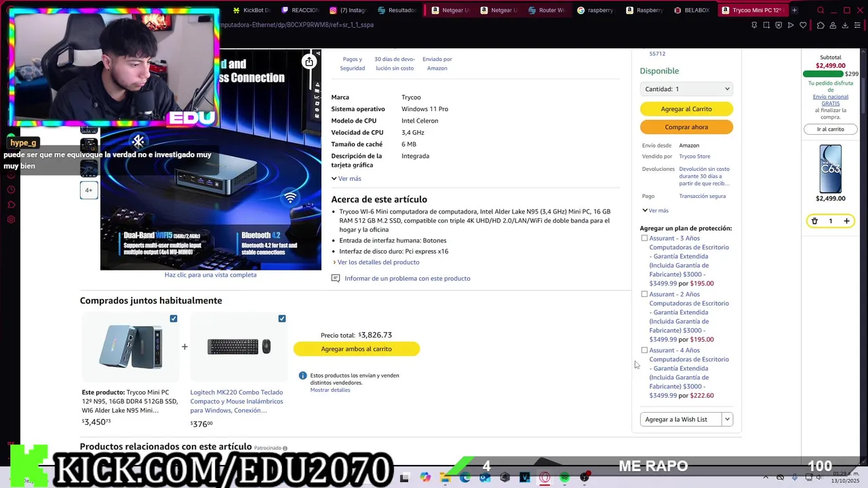Click Agregar ambos al carrito button
This screenshot has height=488, width=868.
pos(357,348)
